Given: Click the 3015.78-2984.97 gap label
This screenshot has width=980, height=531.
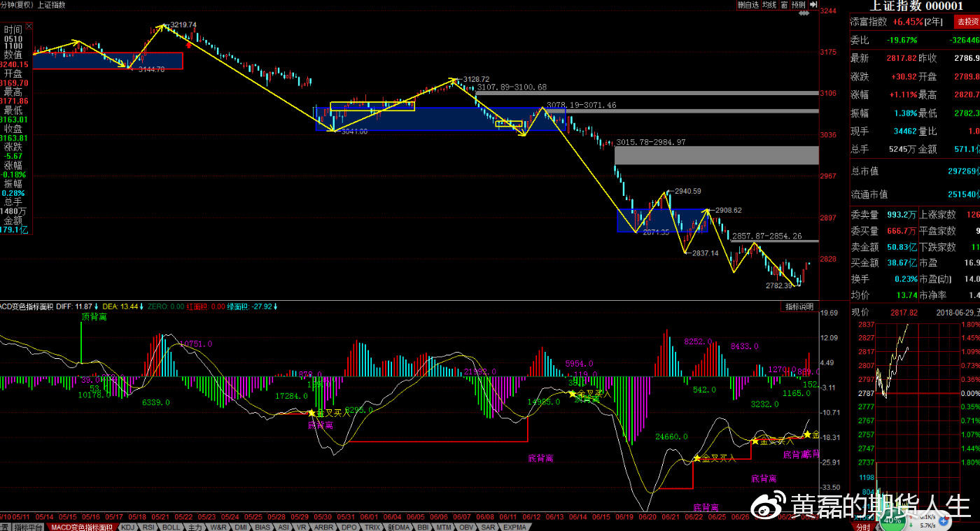Looking at the screenshot, I should 651,142.
